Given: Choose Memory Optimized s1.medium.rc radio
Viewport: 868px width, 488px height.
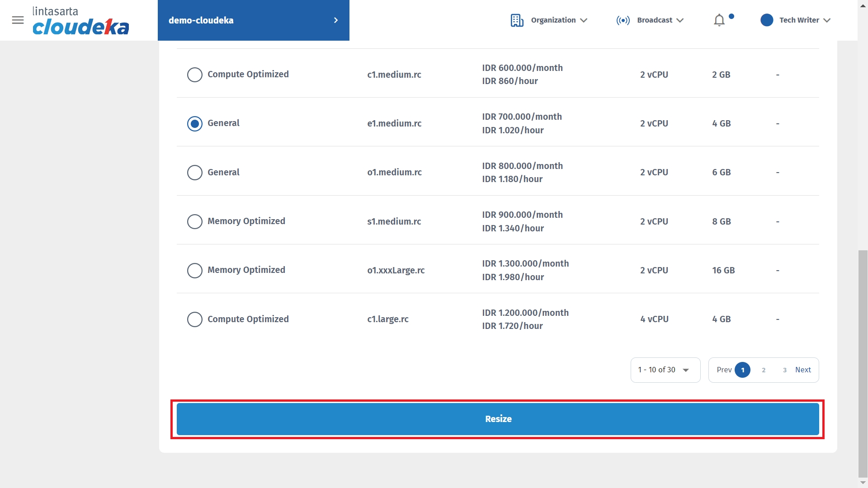Looking at the screenshot, I should pyautogui.click(x=195, y=221).
